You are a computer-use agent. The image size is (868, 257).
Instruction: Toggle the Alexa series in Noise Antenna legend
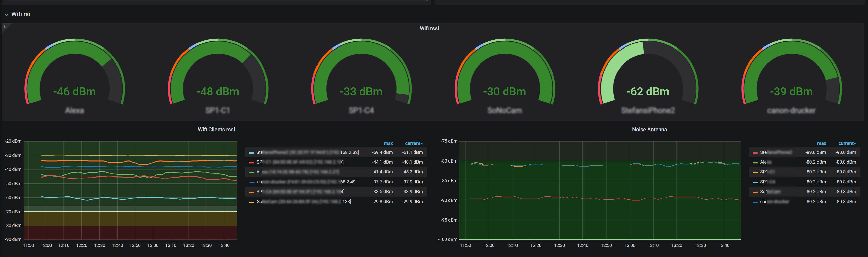click(766, 162)
